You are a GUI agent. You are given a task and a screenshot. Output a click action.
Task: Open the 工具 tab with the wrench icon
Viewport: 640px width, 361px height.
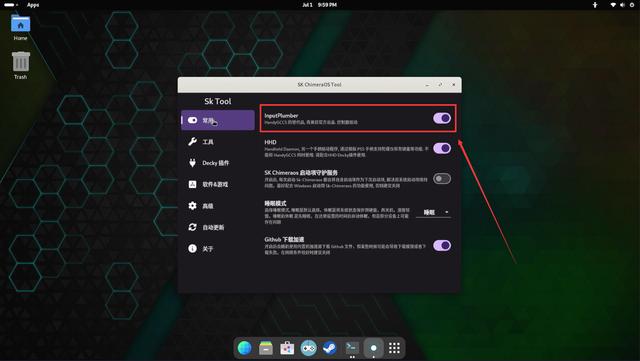(x=218, y=142)
